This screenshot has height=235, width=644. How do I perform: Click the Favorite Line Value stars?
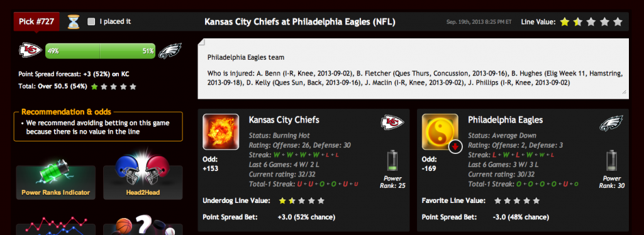(517, 201)
